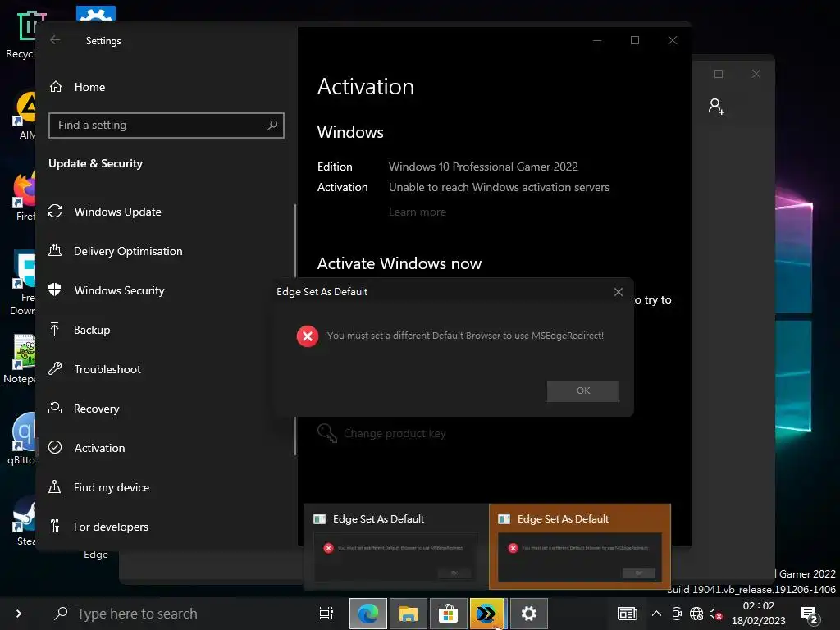Open For developers settings

(111, 527)
